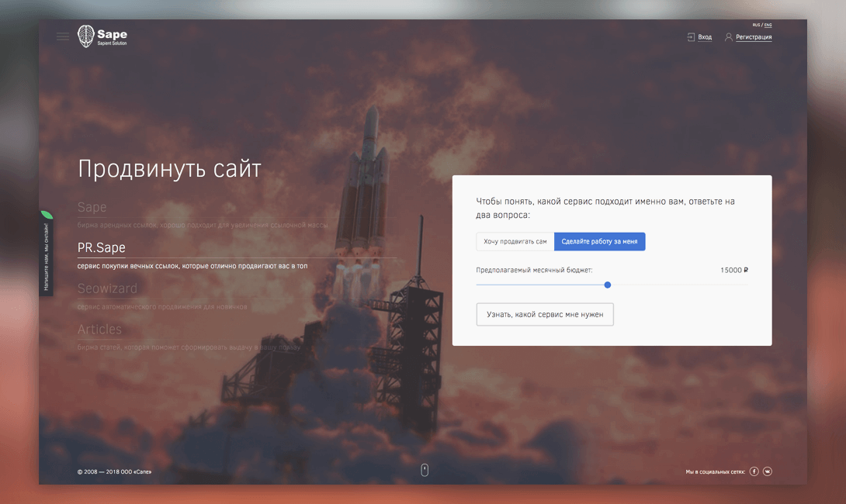Open the Вход login link

coord(705,37)
